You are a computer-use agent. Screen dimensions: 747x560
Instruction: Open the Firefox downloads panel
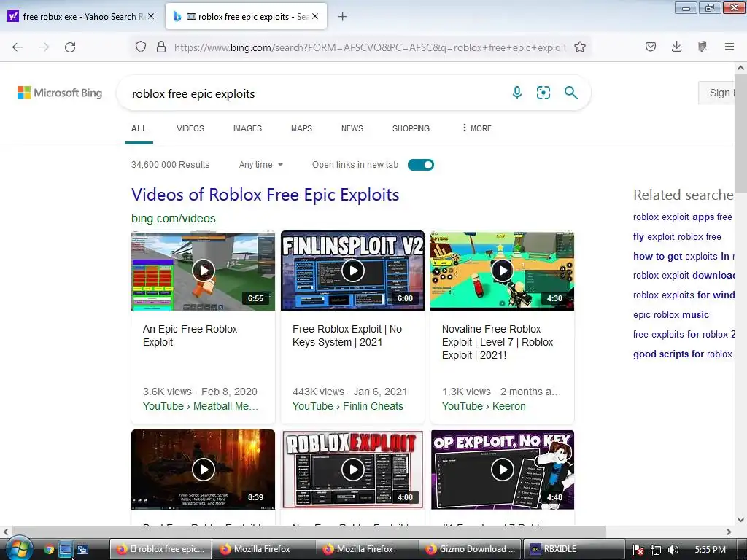[x=676, y=47]
